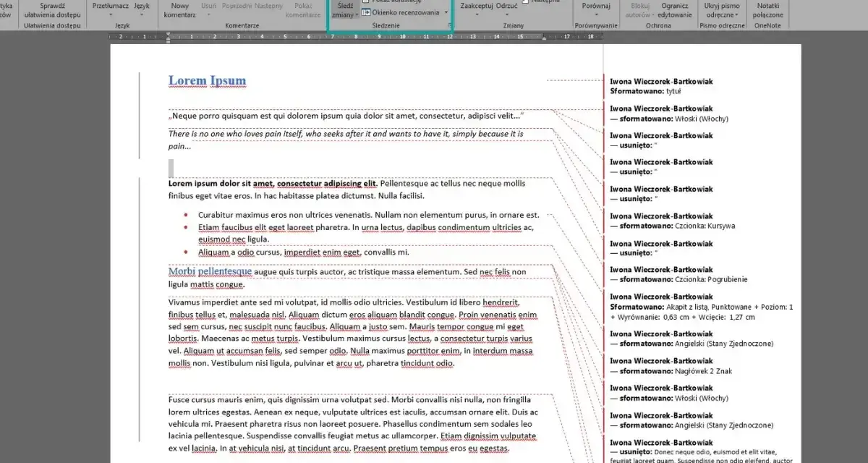Click the Morbi pellentesque heading text
This screenshot has height=463, width=868.
tap(210, 272)
